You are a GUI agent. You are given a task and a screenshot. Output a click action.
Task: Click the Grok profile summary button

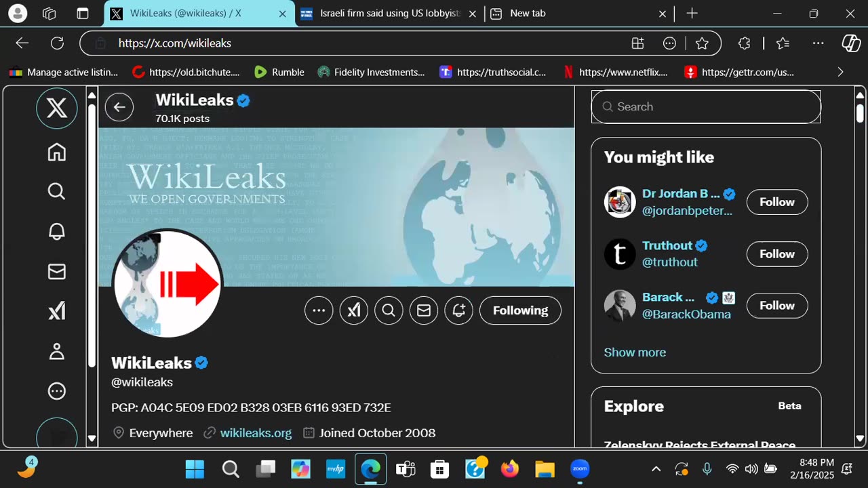click(x=354, y=310)
